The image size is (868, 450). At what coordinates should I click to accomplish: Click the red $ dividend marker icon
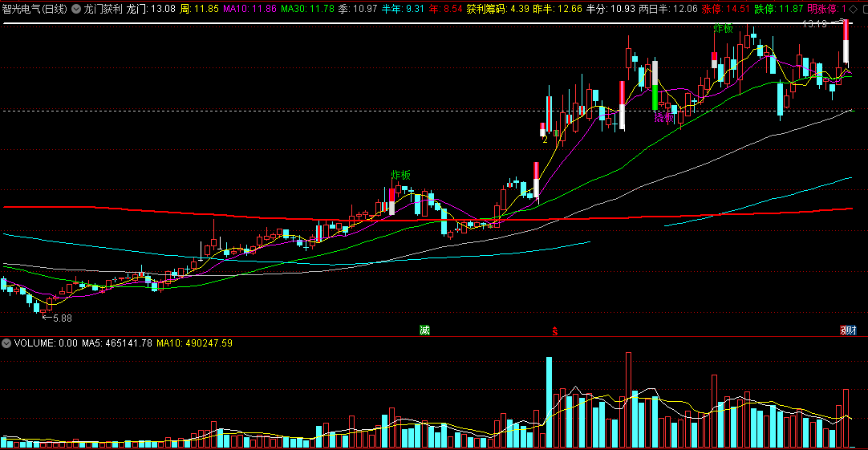coord(554,331)
